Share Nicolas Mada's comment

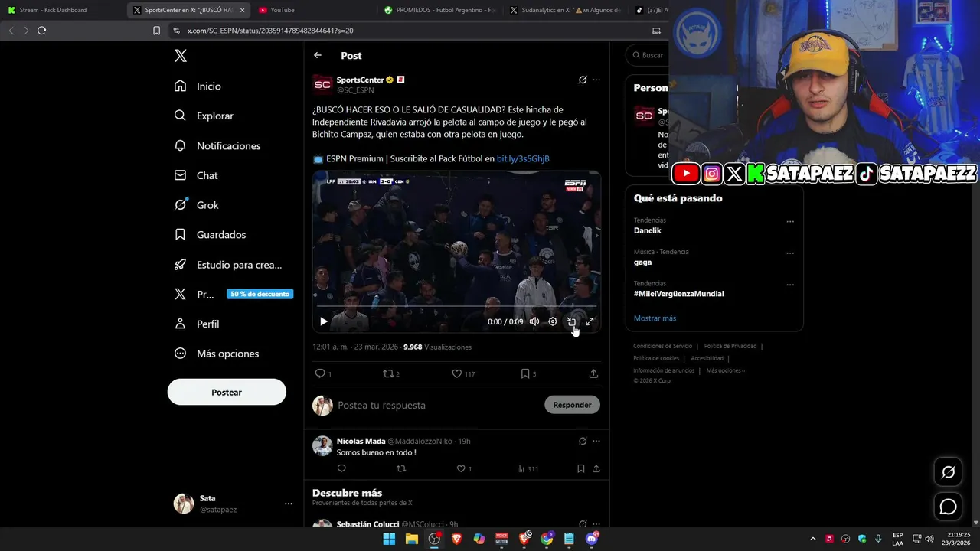point(596,468)
